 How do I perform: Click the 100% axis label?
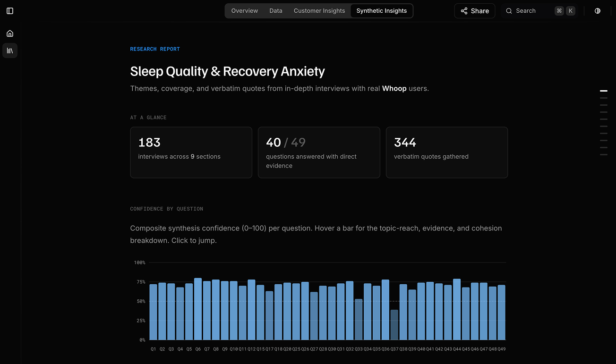[x=139, y=262]
